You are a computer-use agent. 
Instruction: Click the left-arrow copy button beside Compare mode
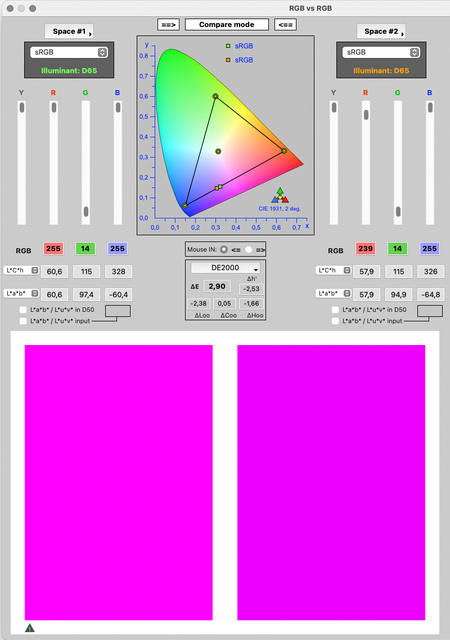point(285,24)
